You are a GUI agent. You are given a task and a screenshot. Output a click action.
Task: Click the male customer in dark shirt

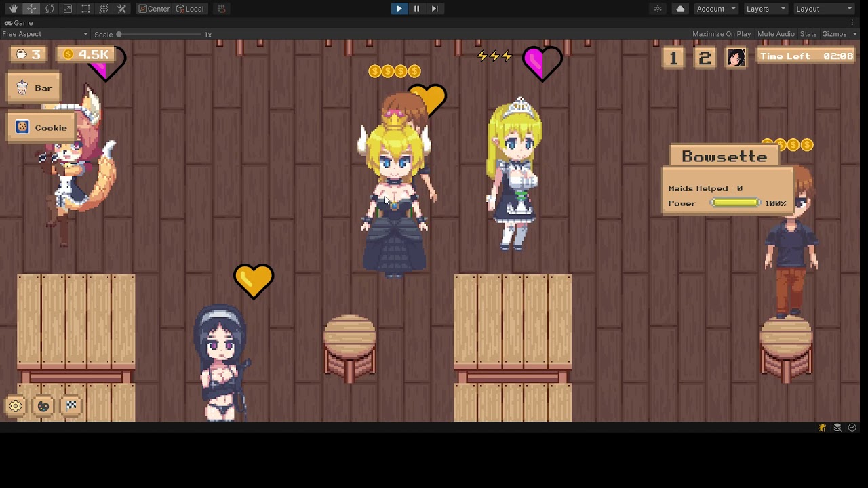[791, 243]
